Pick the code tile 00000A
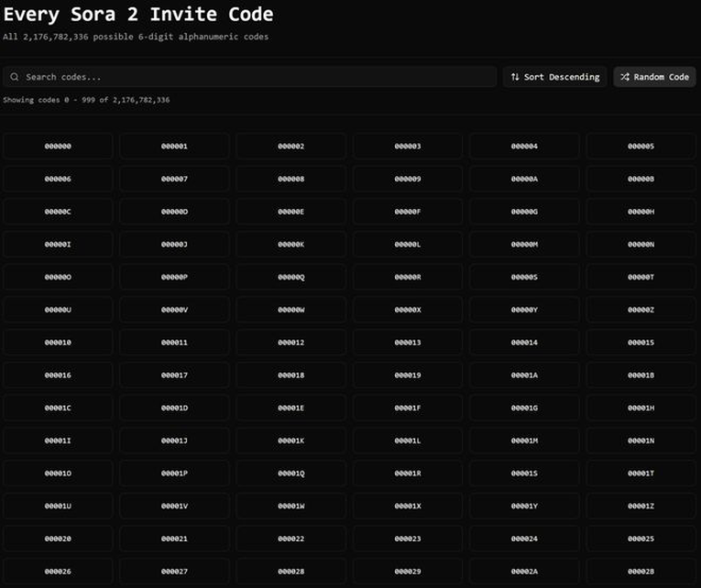 pos(524,180)
